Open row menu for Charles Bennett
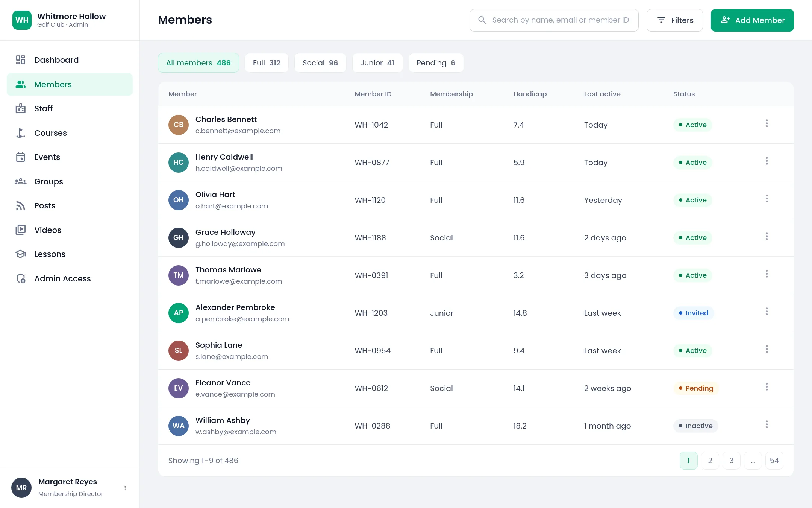 pos(767,123)
